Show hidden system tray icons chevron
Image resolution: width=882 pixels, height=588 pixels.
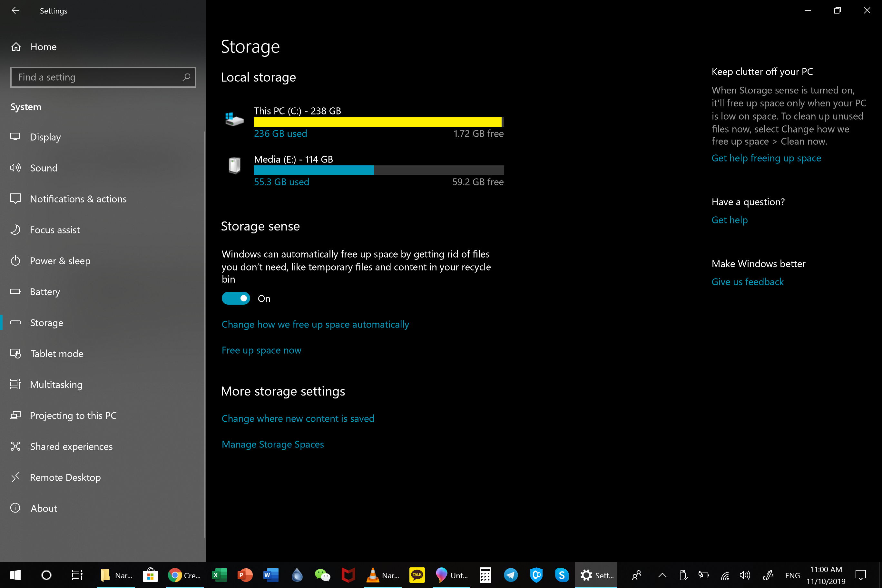coord(662,575)
